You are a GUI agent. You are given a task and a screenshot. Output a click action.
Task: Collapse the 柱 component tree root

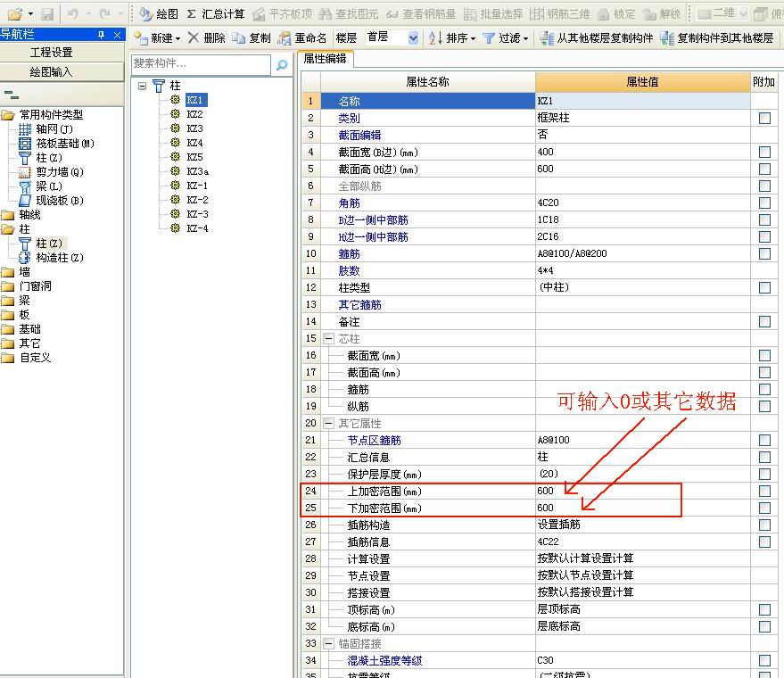pos(143,86)
